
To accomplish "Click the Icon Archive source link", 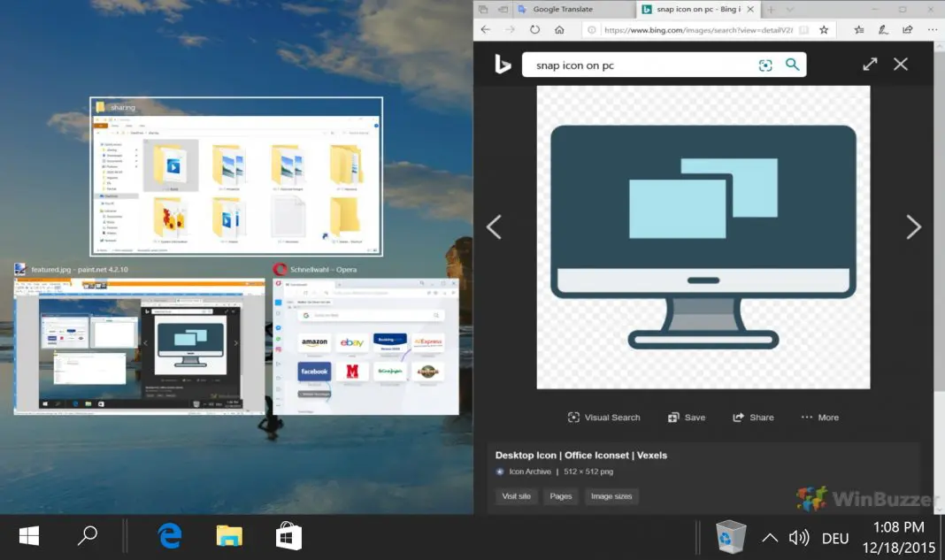I will pos(530,472).
